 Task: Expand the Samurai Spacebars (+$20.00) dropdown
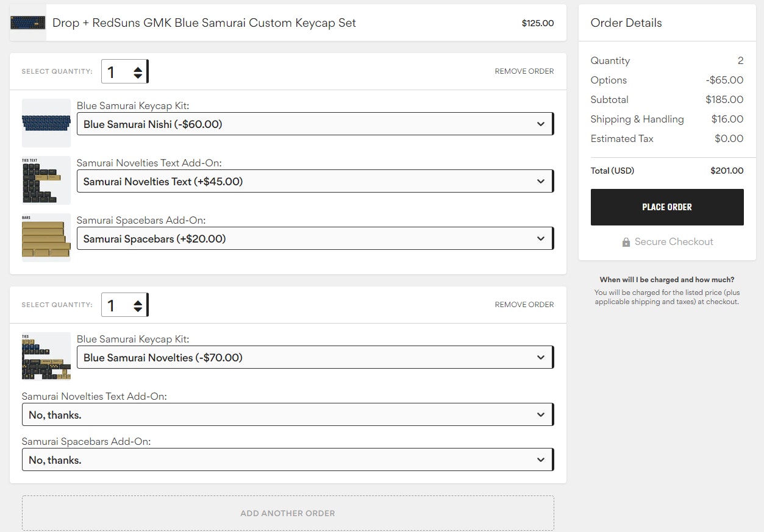click(x=315, y=239)
